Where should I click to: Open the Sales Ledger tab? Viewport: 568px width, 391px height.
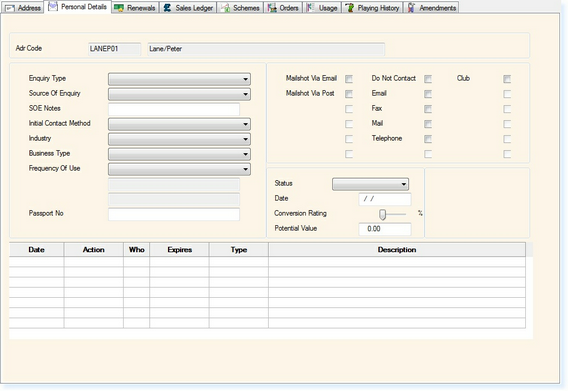tap(188, 8)
